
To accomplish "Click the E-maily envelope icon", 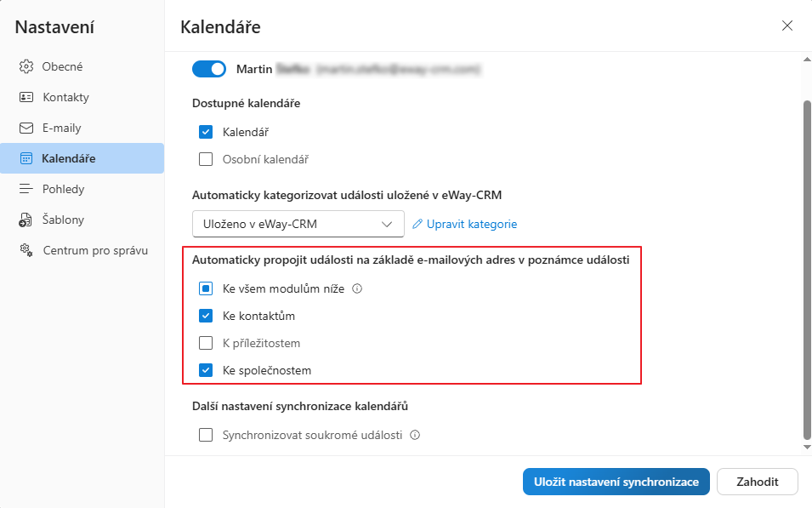I will (27, 127).
